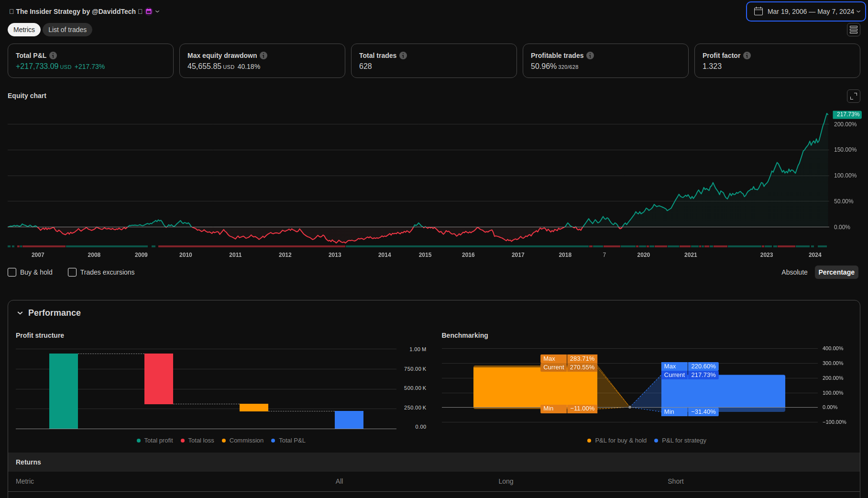868x498 pixels.
Task: Switch equity chart to Absolute values
Action: (x=794, y=272)
